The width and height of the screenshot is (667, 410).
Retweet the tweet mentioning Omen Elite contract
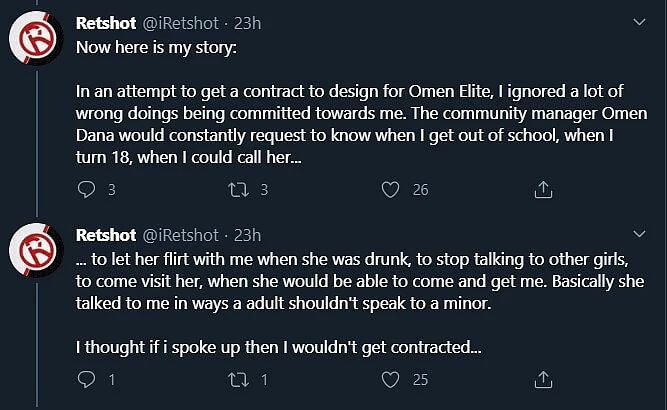pyautogui.click(x=238, y=190)
